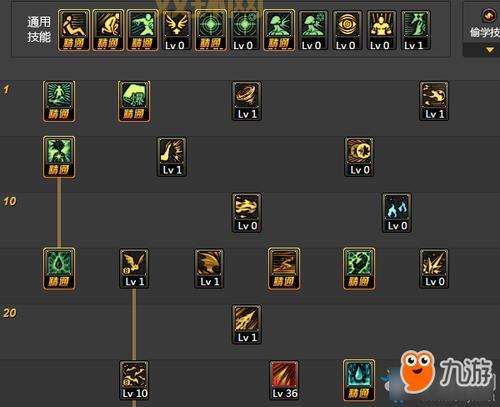Click the 通用技能 section label

pos(39,29)
